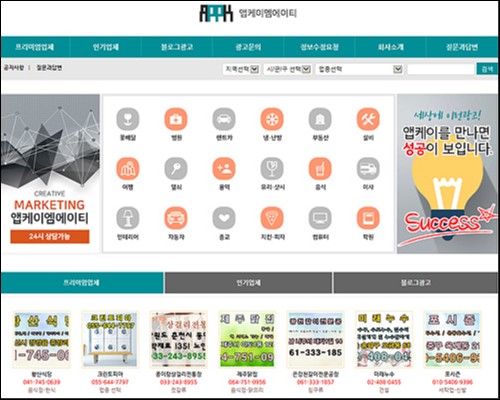The height and width of the screenshot is (400, 500).
Task: Open the 꽃배달 flower delivery category icon
Action: click(128, 119)
